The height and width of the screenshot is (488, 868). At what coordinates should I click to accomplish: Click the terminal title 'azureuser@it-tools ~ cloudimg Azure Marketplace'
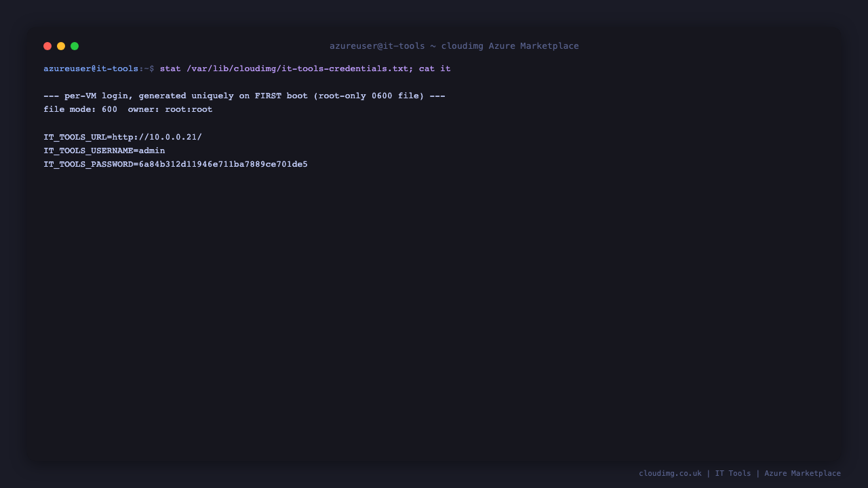tap(454, 46)
